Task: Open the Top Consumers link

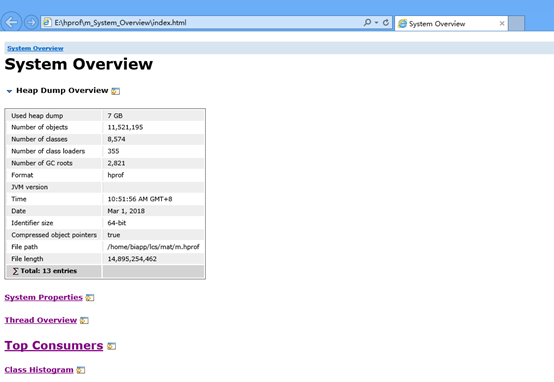Action: point(54,345)
